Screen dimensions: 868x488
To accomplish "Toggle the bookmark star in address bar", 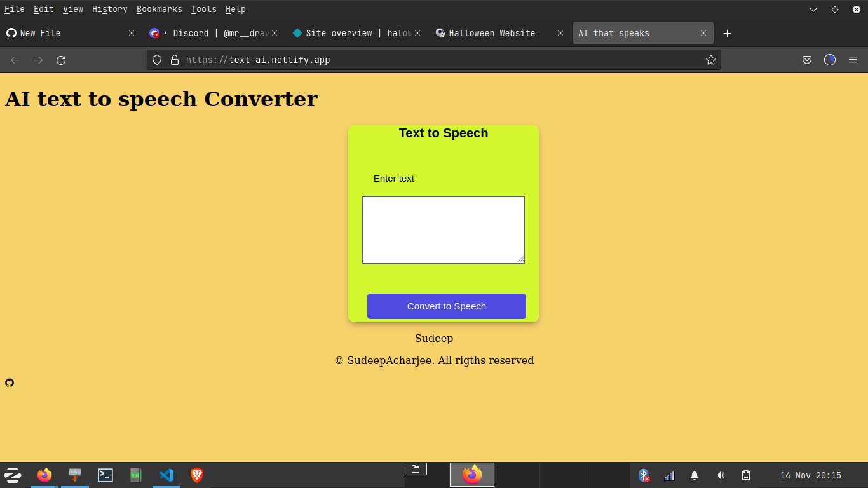I will [710, 60].
